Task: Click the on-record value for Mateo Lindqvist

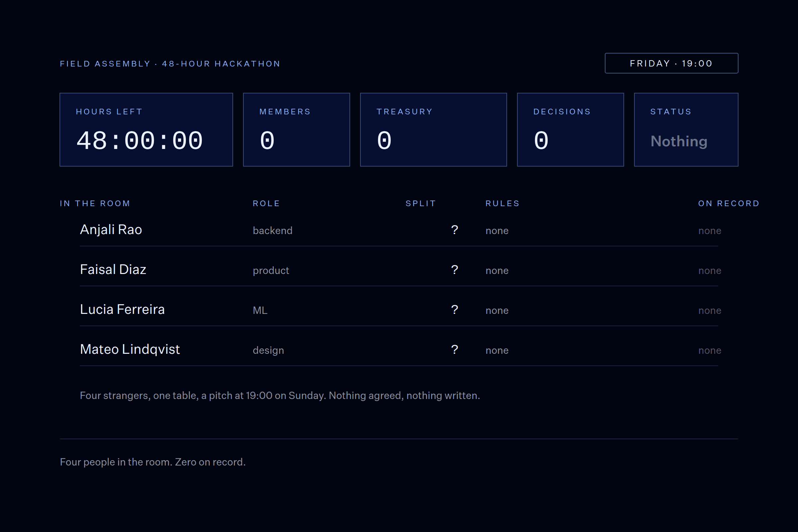Action: (710, 351)
